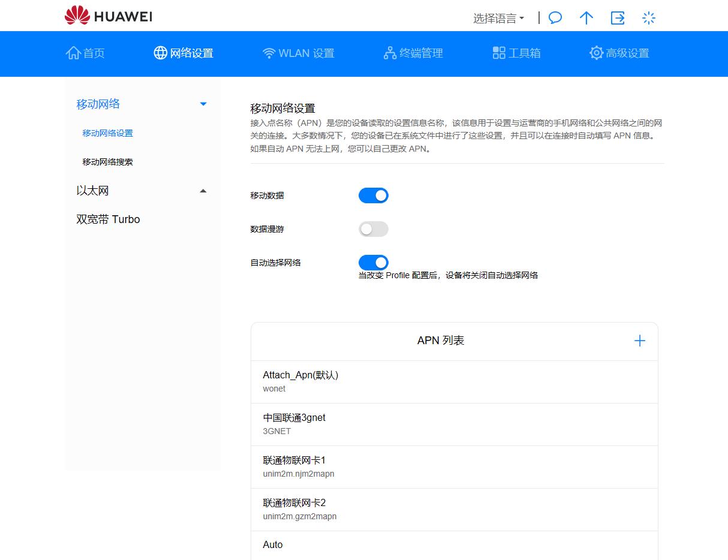This screenshot has width=728, height=560.
Task: Open 移动网络搜索 in the sidebar
Action: point(108,161)
